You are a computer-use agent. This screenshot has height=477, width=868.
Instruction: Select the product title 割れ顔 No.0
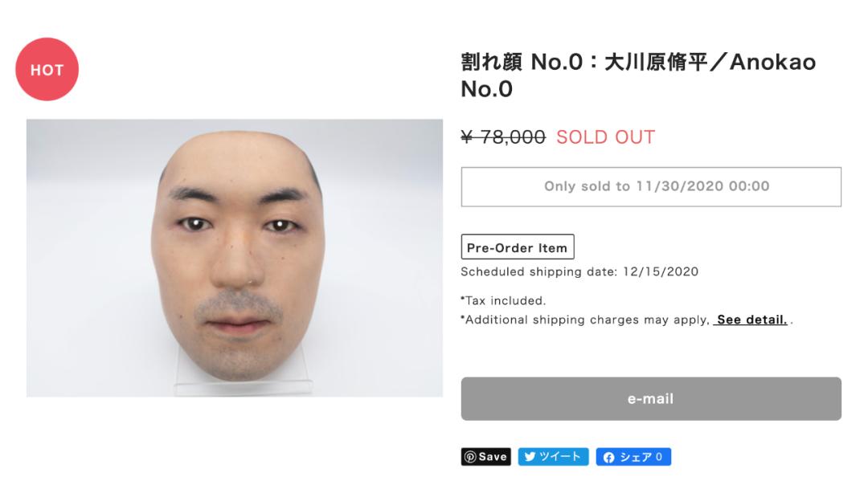point(522,63)
